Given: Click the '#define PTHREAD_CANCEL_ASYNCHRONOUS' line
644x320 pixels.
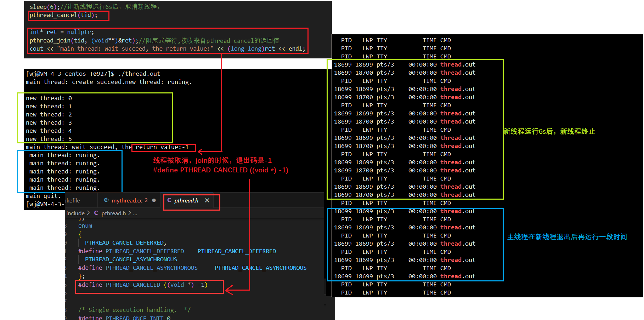Looking at the screenshot, I should (x=192, y=268).
